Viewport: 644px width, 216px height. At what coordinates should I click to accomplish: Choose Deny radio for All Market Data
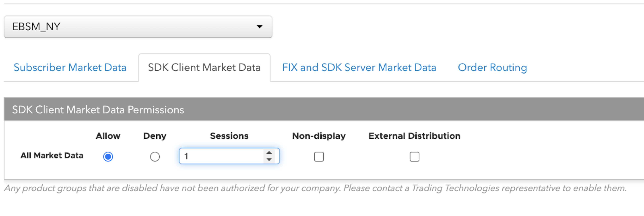point(155,157)
